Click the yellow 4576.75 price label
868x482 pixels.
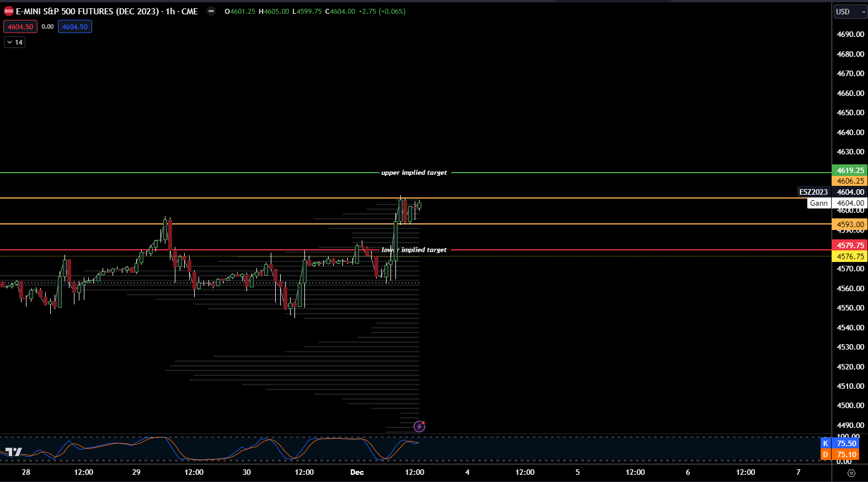[x=850, y=256]
